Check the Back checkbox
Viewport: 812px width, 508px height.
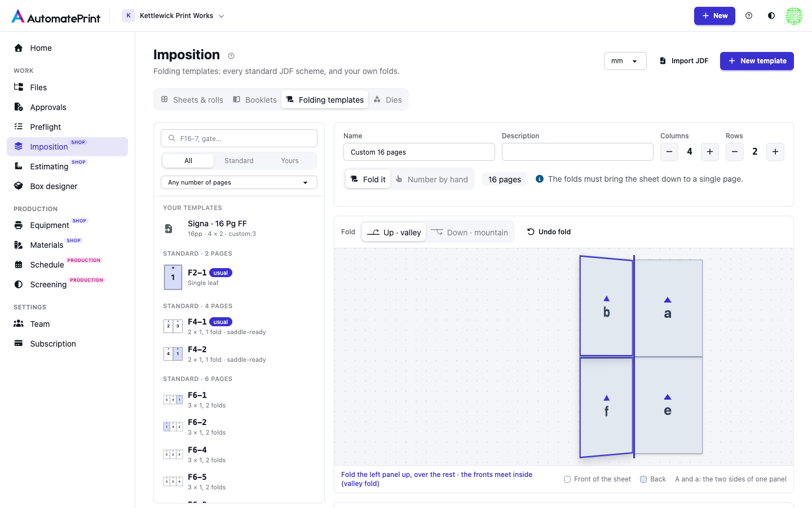coord(643,479)
